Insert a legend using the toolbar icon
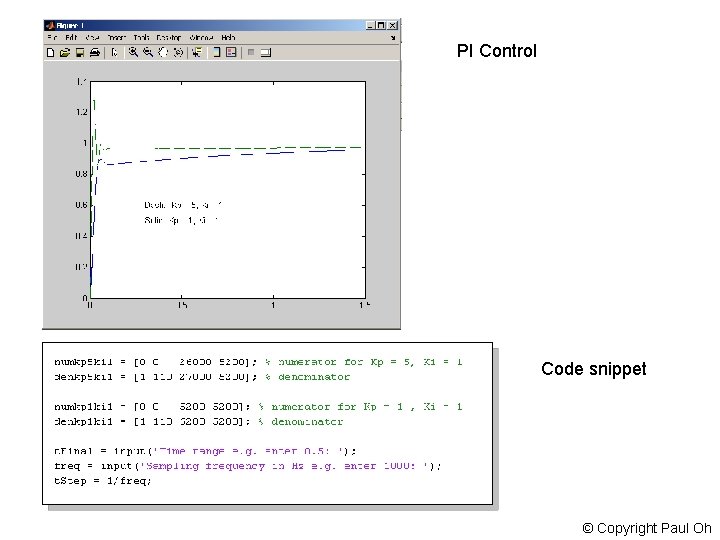The height and width of the screenshot is (540, 720). pyautogui.click(x=231, y=52)
